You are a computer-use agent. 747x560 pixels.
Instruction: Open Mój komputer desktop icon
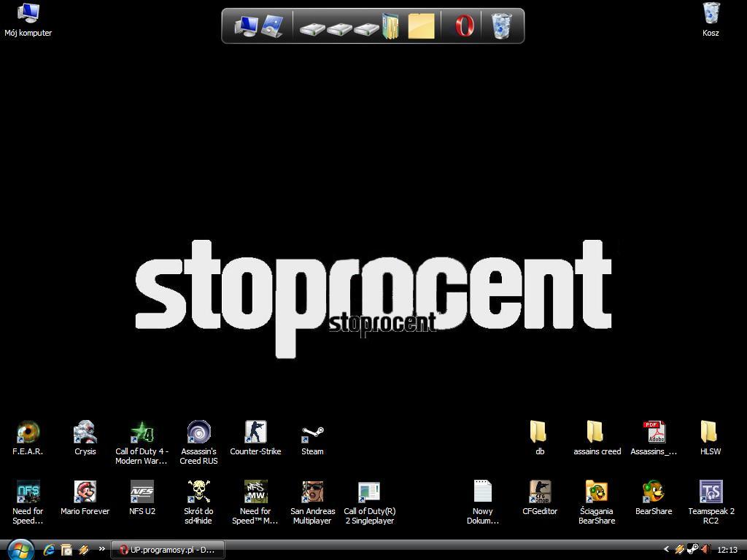tap(28, 20)
